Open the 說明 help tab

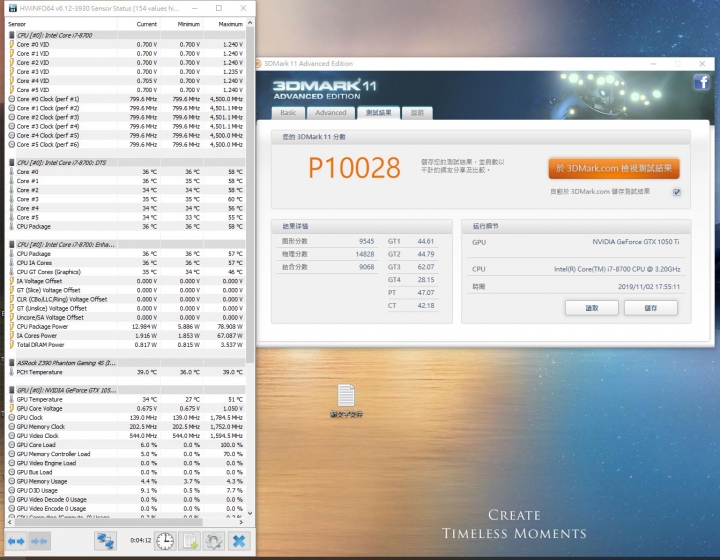point(417,112)
